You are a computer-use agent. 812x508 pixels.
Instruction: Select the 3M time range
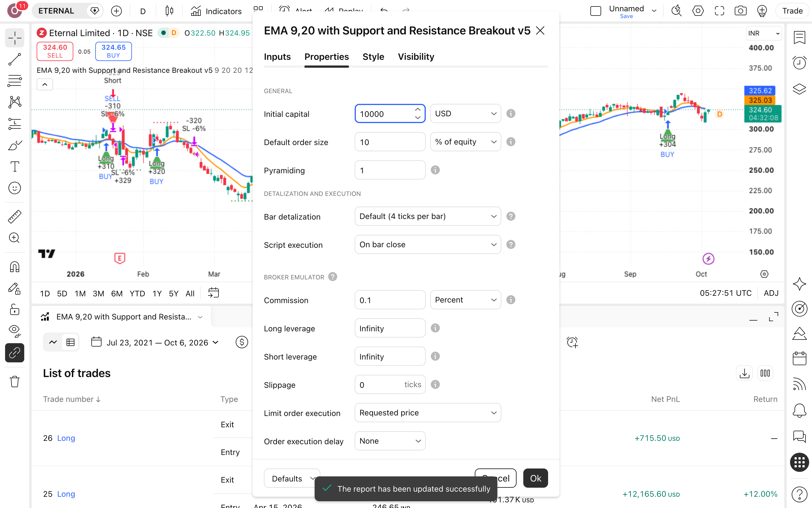click(98, 293)
